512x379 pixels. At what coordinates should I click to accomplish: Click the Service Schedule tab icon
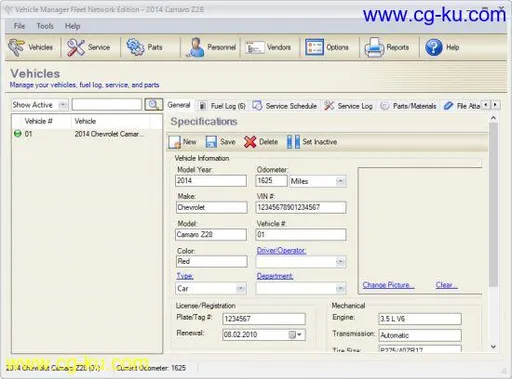[x=257, y=106]
